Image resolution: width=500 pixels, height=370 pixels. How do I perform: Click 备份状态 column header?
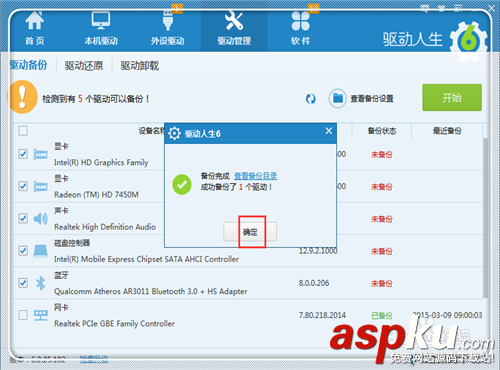coord(382,131)
